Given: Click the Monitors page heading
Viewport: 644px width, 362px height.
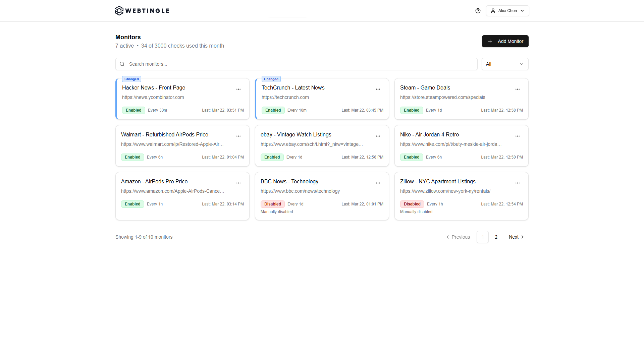Looking at the screenshot, I should point(128,37).
